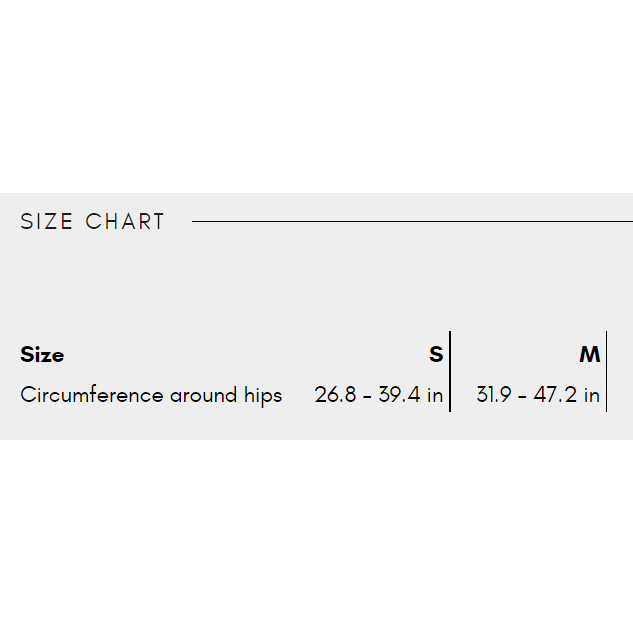
Task: Click the word around in the hips label
Action: coord(204,395)
